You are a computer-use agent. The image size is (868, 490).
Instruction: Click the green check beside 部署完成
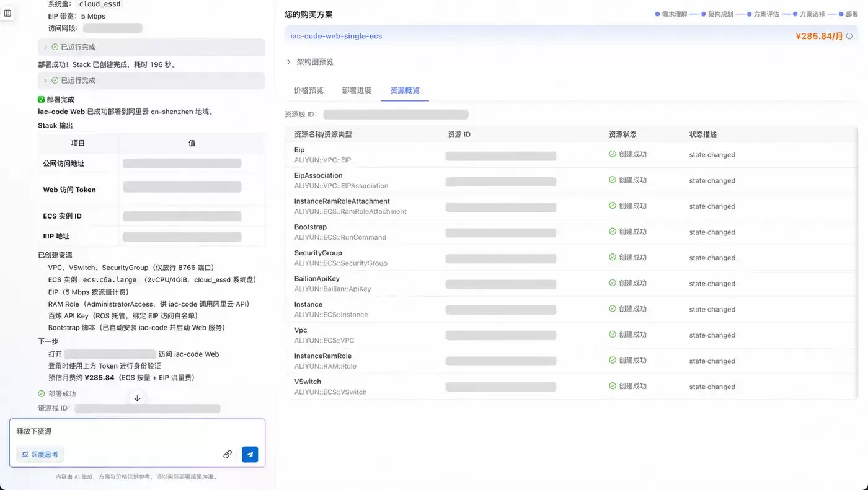point(42,99)
